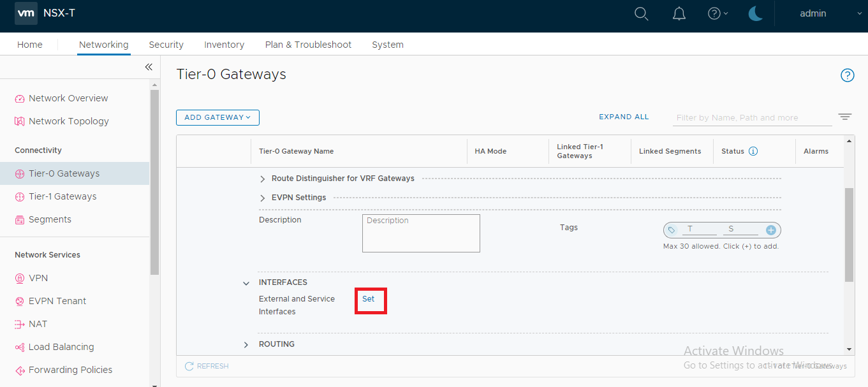Open the VPN section

point(38,278)
